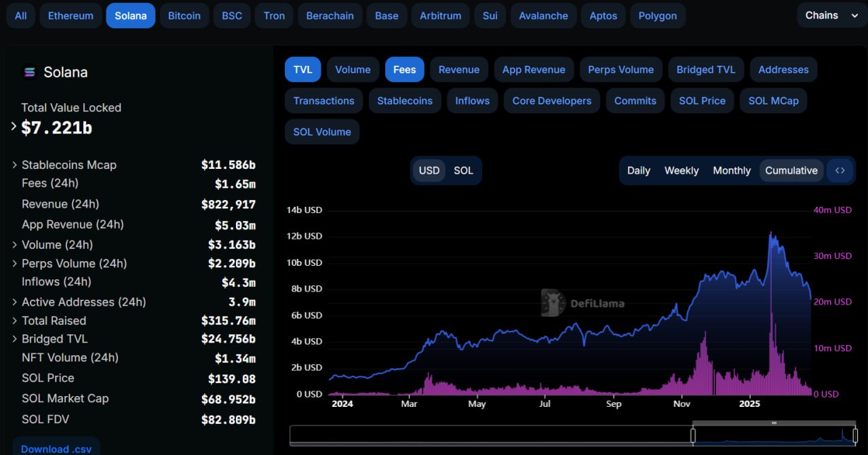
Task: Open the Aptos chain tab
Action: point(604,16)
